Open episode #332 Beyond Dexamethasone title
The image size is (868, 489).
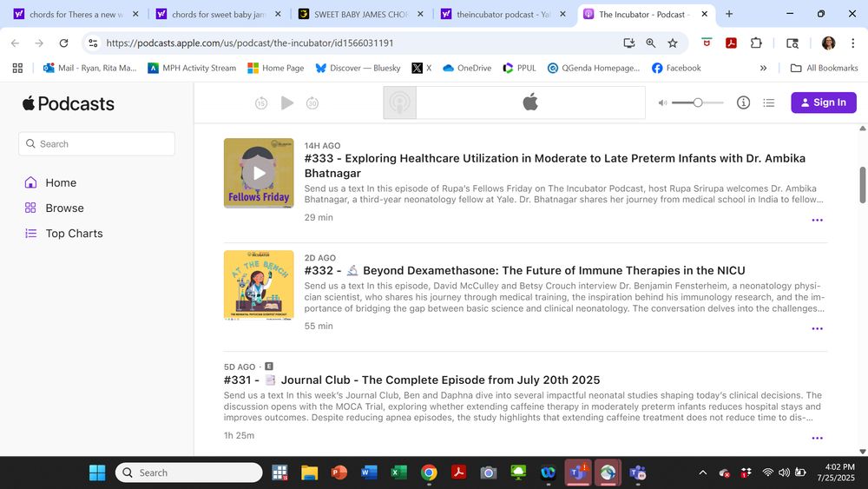coord(524,271)
